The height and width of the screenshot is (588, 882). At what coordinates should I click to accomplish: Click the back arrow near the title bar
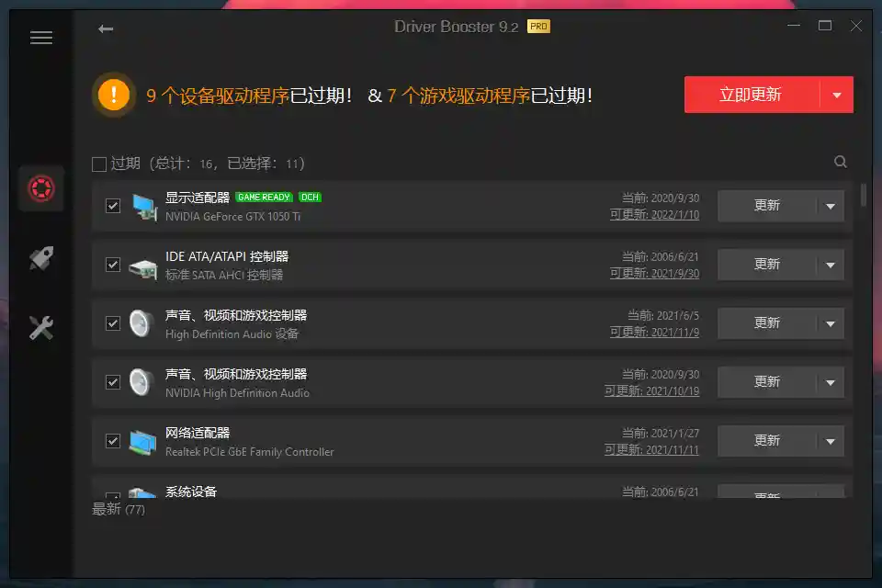pos(106,28)
